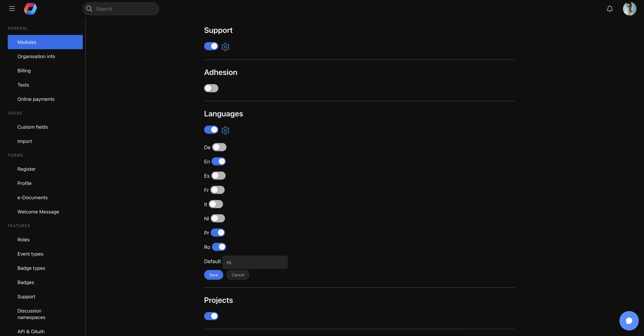This screenshot has width=644, height=336.
Task: Open notifications bell icon
Action: (x=610, y=9)
